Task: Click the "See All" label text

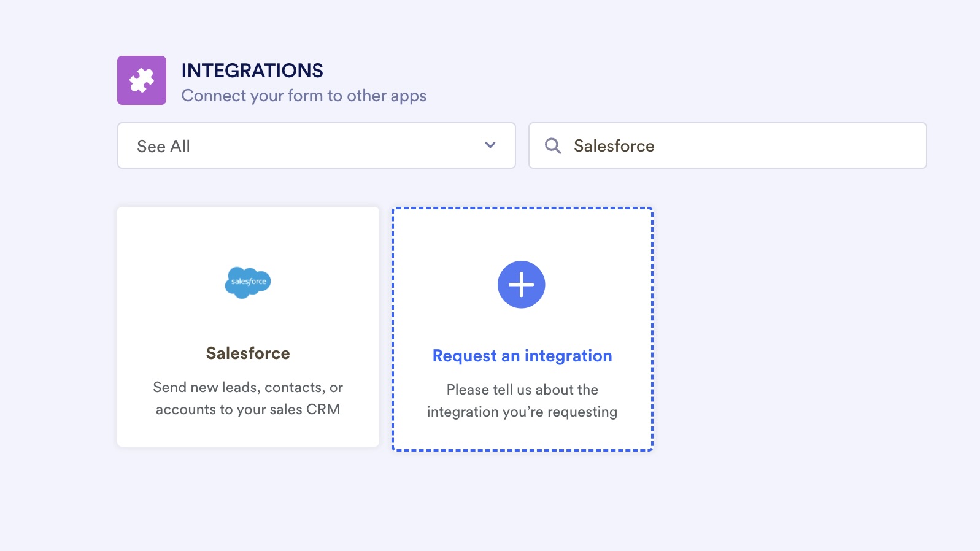Action: coord(163,147)
